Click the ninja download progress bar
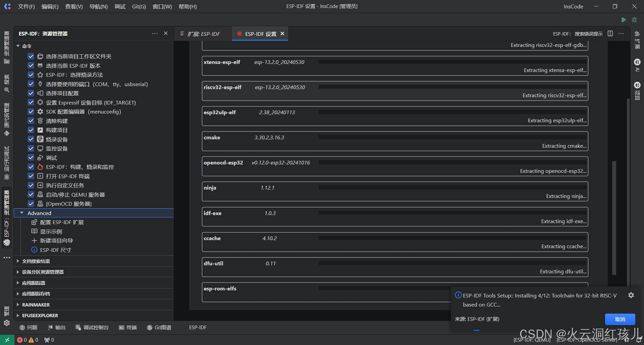644x345 pixels. pos(452,187)
